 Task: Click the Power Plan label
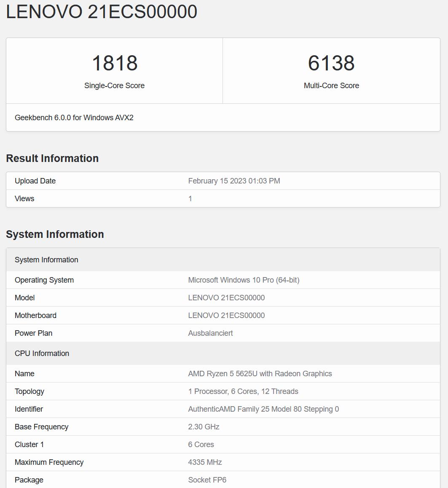point(33,333)
